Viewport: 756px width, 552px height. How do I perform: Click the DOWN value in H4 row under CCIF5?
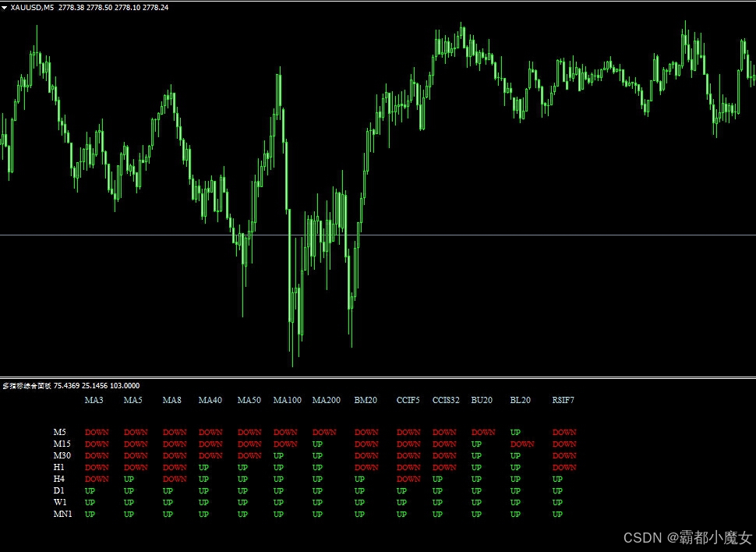point(408,479)
